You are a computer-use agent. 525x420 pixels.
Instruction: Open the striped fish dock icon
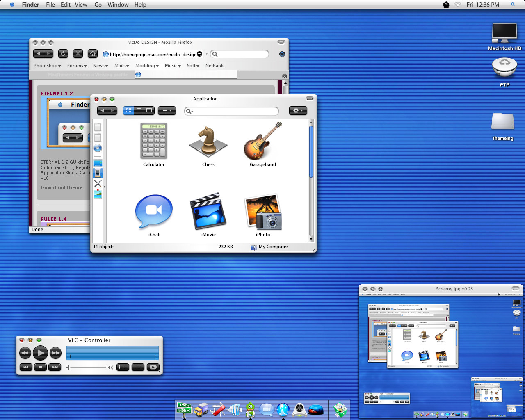[x=234, y=409]
